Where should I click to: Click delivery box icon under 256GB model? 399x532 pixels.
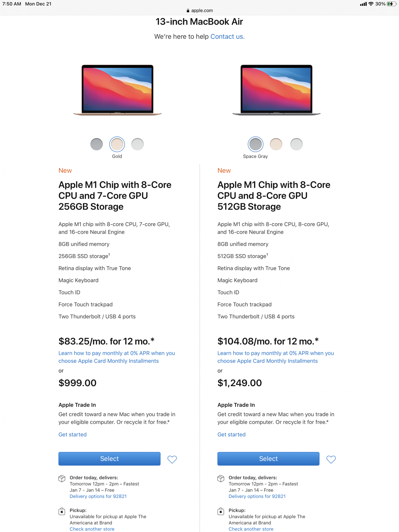[62, 479]
